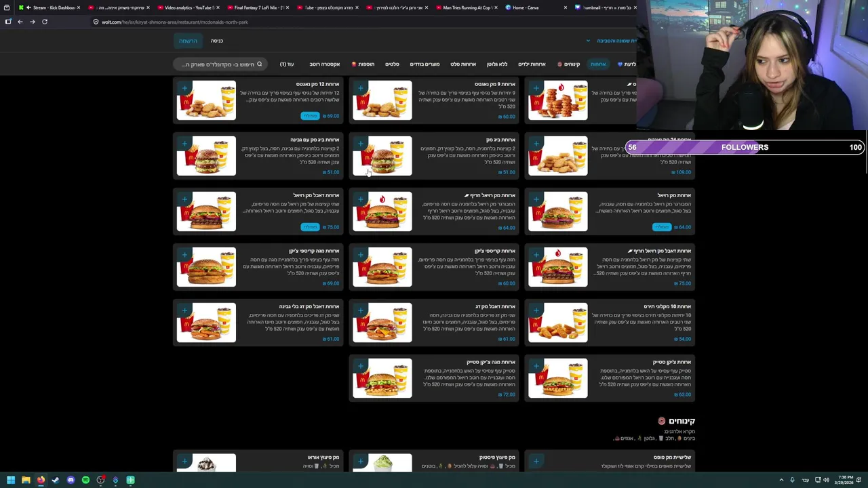Open the Chicken Steak meal product image
Viewport: 868px width, 488px height.
point(557,378)
